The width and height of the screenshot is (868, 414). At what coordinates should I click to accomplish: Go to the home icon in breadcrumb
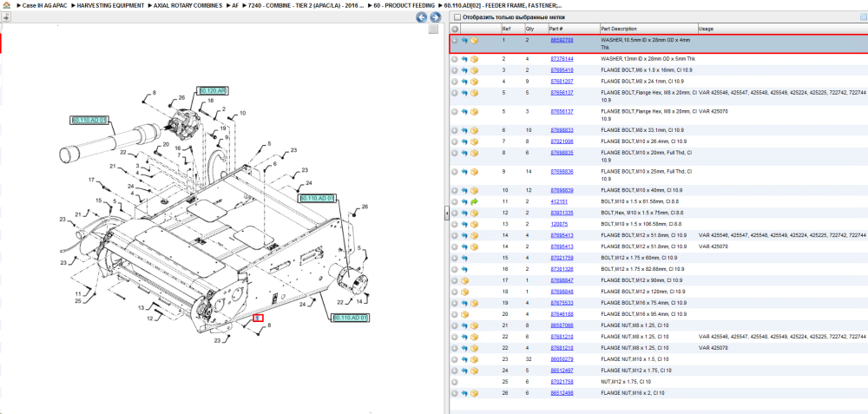(x=6, y=5)
